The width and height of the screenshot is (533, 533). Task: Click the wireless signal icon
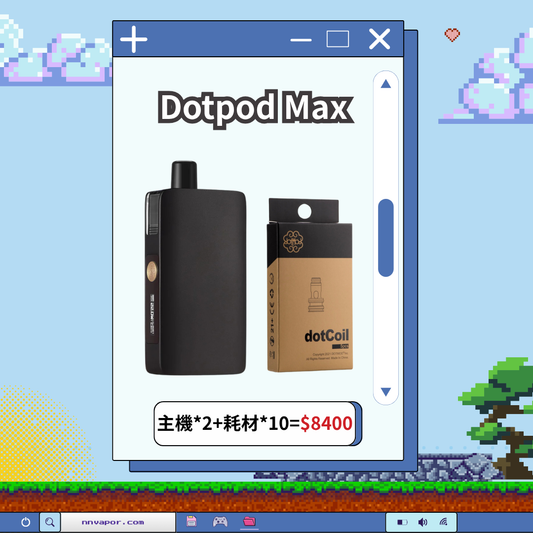pyautogui.click(x=443, y=521)
